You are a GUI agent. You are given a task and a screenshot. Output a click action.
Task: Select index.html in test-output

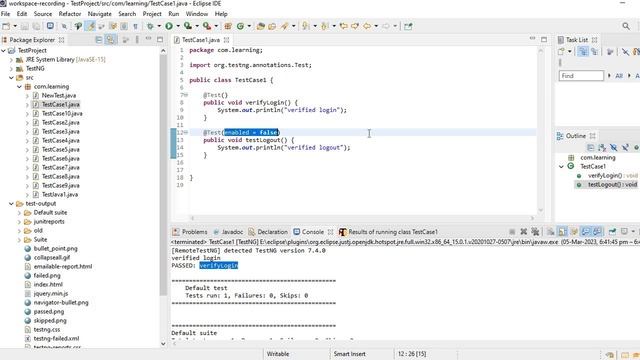48,284
